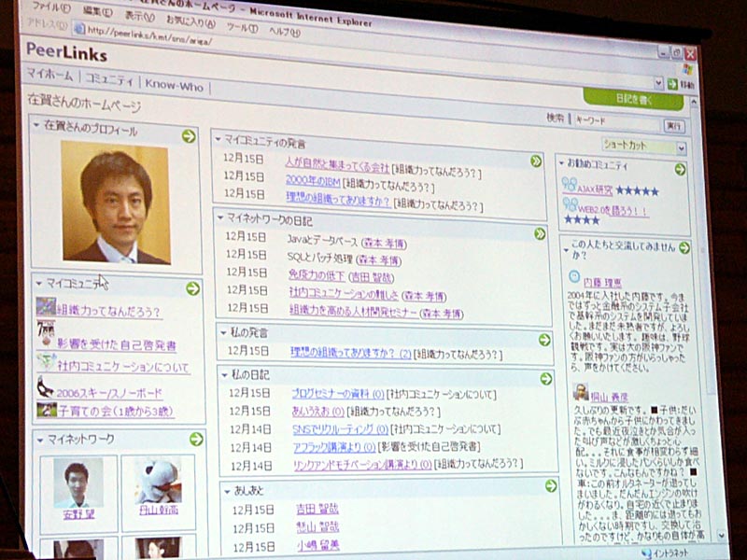Click the 社内コミュニケーションについて community icon
This screenshot has height=560, width=747.
(48, 361)
